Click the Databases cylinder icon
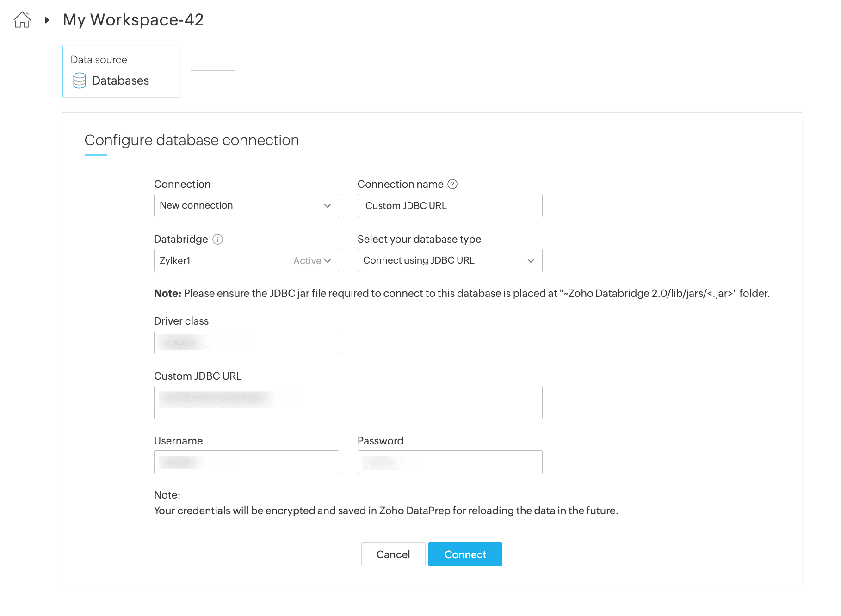Screen dimensions: 841x616 coord(80,80)
